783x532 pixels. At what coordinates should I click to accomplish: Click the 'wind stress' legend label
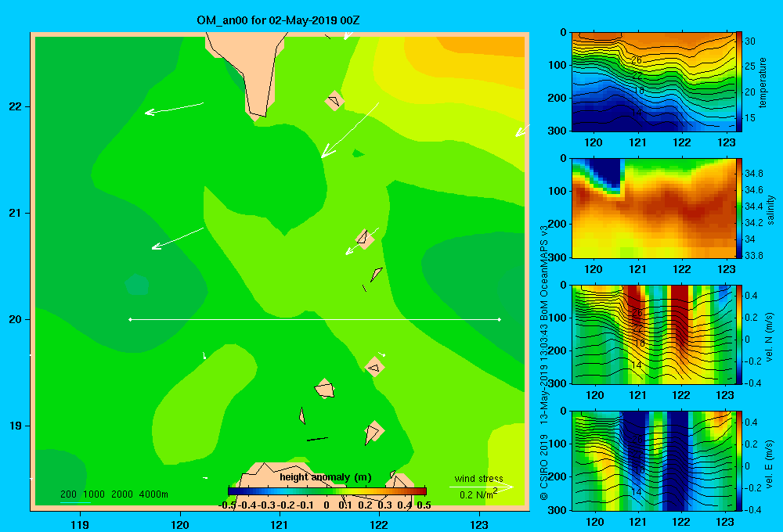pos(478,478)
